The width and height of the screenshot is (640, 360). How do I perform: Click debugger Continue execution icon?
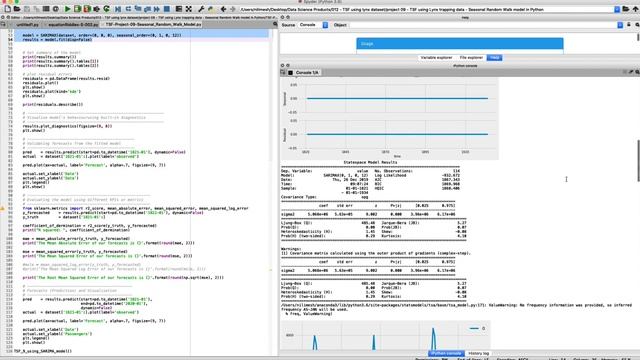tap(157, 9)
